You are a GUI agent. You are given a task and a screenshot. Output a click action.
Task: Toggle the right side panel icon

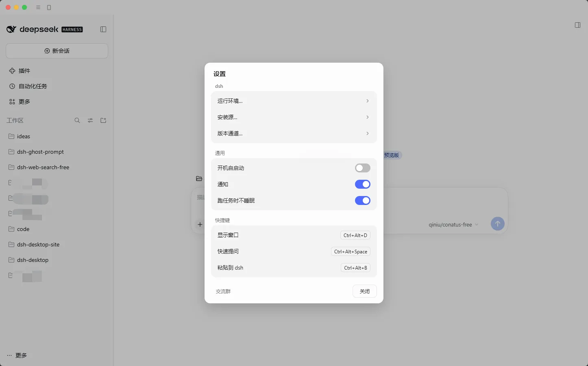[577, 25]
